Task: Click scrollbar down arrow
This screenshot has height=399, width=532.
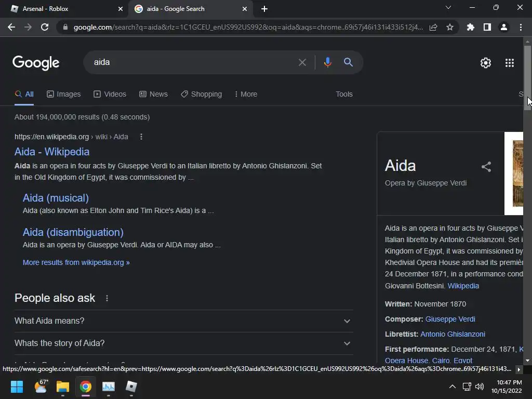Action: (x=527, y=361)
